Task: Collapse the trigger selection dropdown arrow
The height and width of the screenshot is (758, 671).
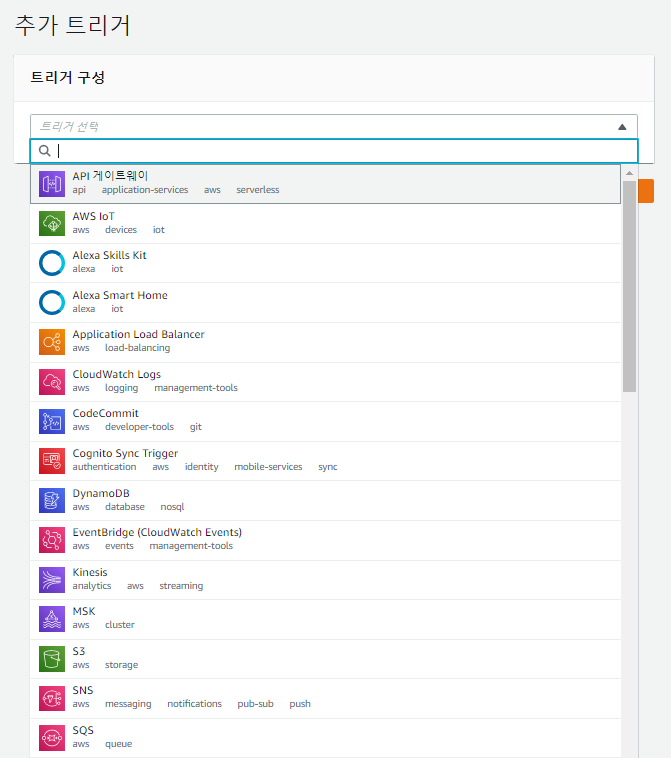Action: click(x=622, y=127)
